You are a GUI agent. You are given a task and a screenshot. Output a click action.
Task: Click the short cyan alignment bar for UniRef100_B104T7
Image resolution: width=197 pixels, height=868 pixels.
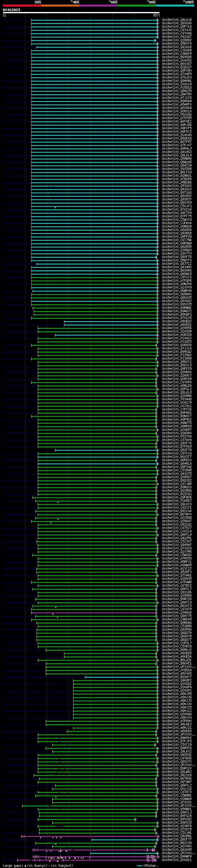[x=122, y=677]
